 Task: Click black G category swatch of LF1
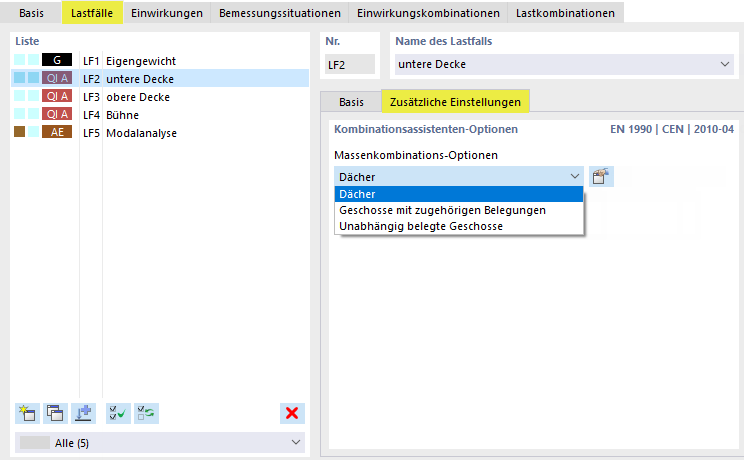point(57,60)
